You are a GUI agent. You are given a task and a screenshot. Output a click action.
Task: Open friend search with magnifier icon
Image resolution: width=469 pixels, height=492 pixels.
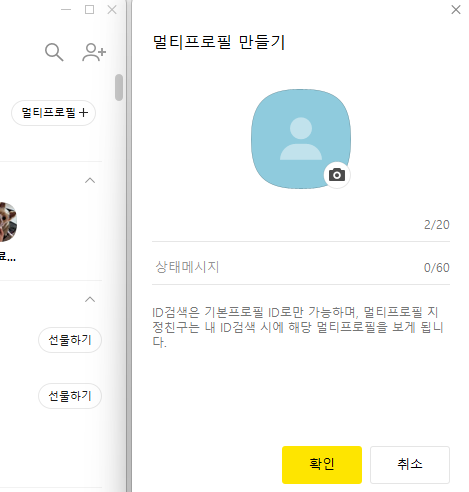54,52
